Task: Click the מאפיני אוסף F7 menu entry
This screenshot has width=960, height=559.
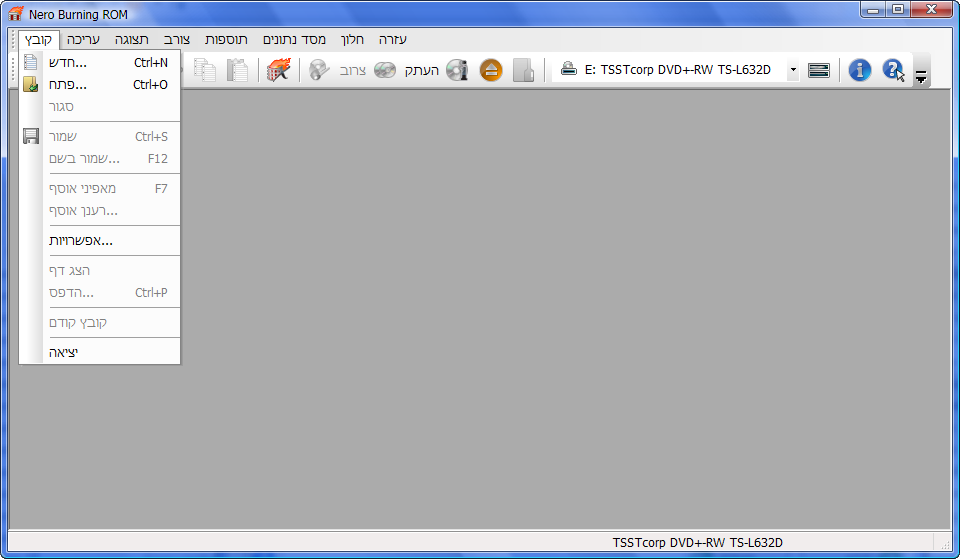Action: (100, 189)
